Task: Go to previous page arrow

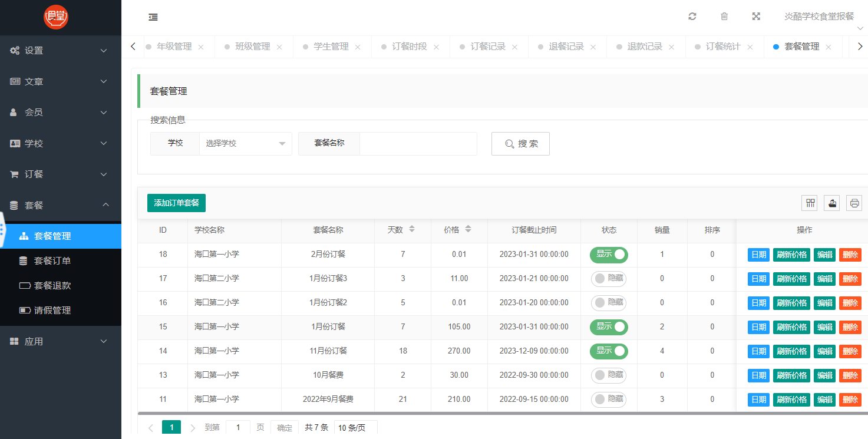Action: coord(151,428)
